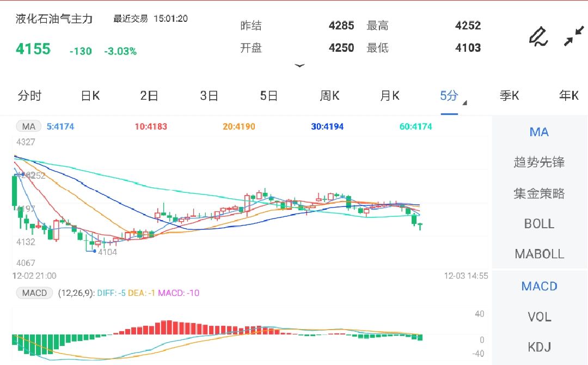Click the 5:4174 moving average value
Image resolution: width=588 pixels, height=365 pixels.
tap(60, 127)
